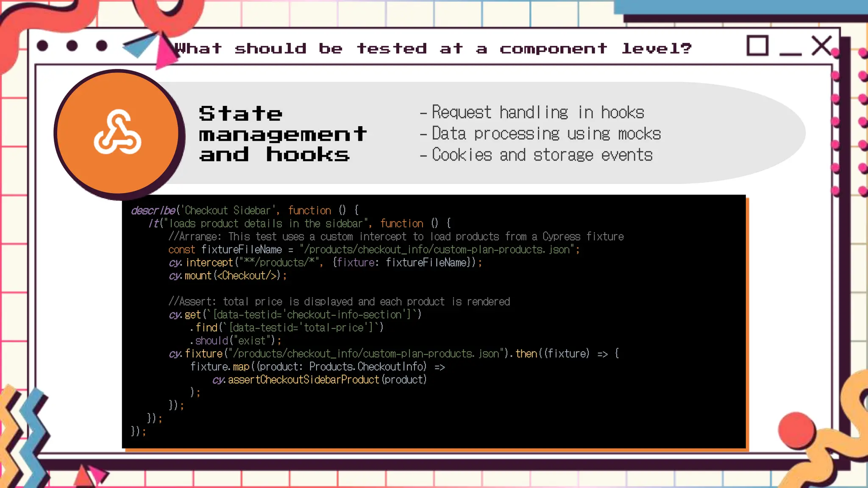868x488 pixels.
Task: Click the 'loads product details in the sidebar' line
Action: [x=300, y=224]
